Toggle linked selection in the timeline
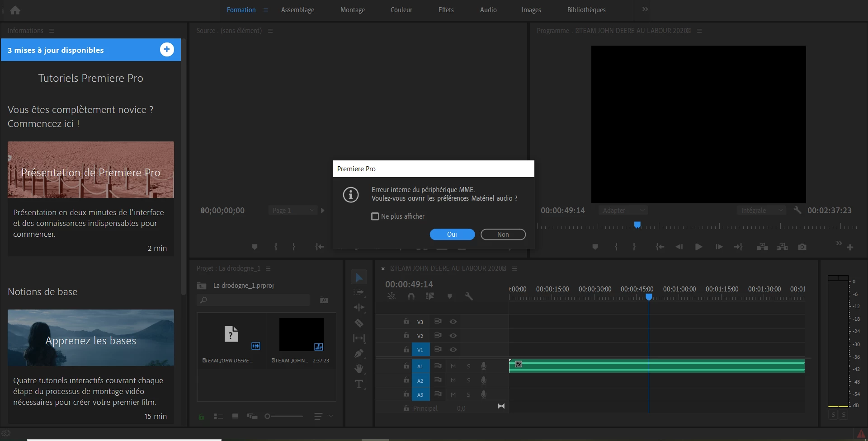Viewport: 868px width, 441px height. pos(430,296)
